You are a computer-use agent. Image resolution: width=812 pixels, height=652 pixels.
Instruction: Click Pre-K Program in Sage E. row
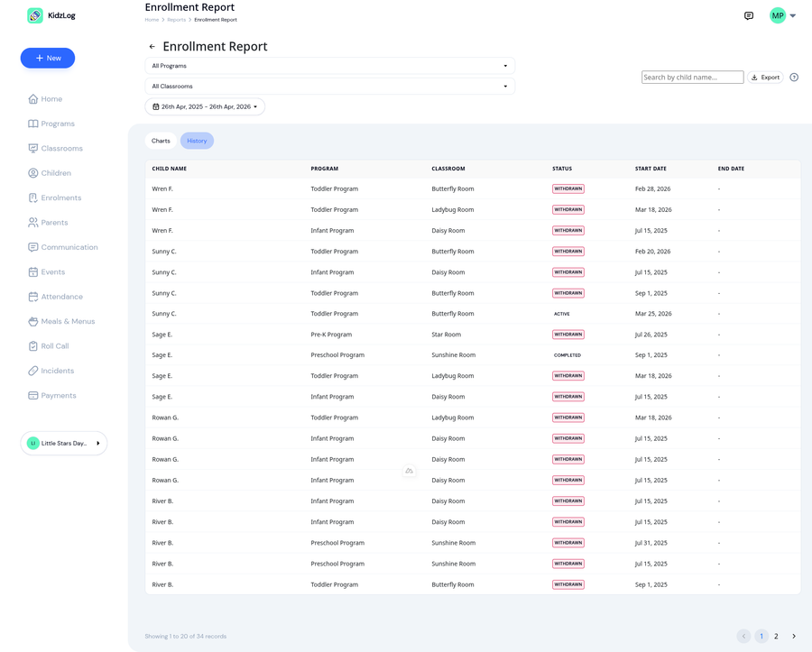pyautogui.click(x=331, y=335)
